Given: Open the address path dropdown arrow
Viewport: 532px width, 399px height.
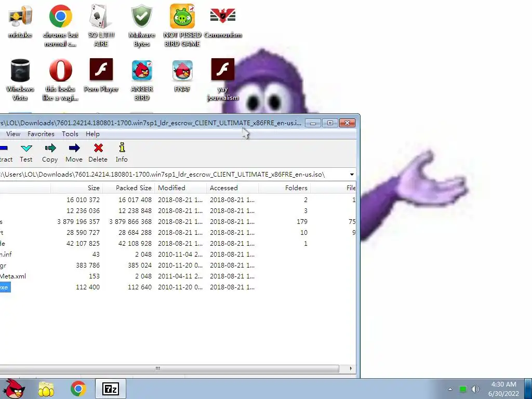Looking at the screenshot, I should click(x=352, y=175).
